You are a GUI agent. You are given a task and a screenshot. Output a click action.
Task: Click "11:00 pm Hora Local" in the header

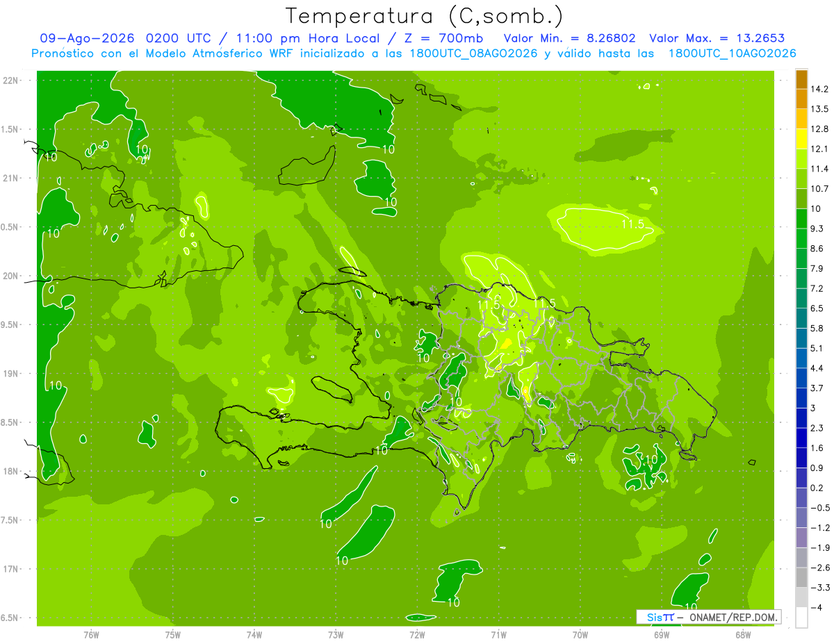[313, 38]
